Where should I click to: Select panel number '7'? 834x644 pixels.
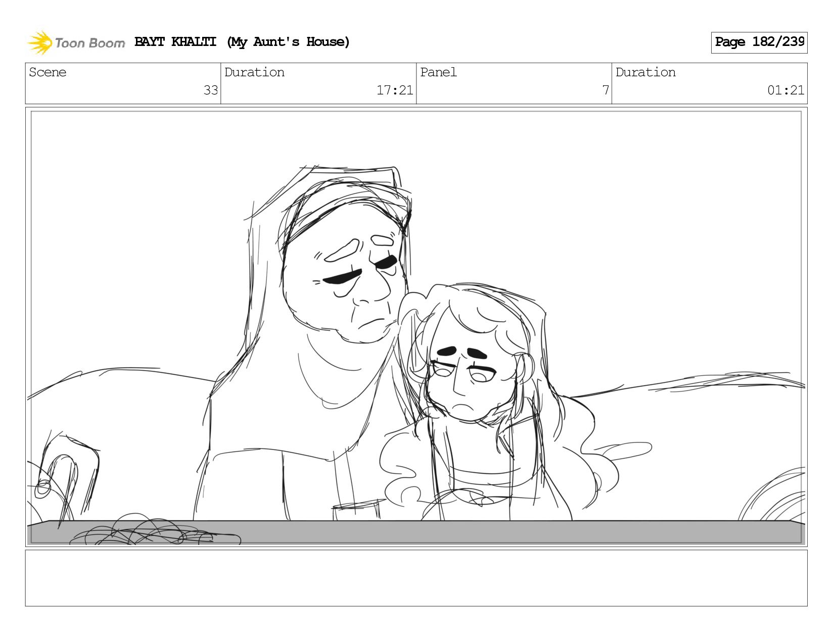tap(605, 90)
